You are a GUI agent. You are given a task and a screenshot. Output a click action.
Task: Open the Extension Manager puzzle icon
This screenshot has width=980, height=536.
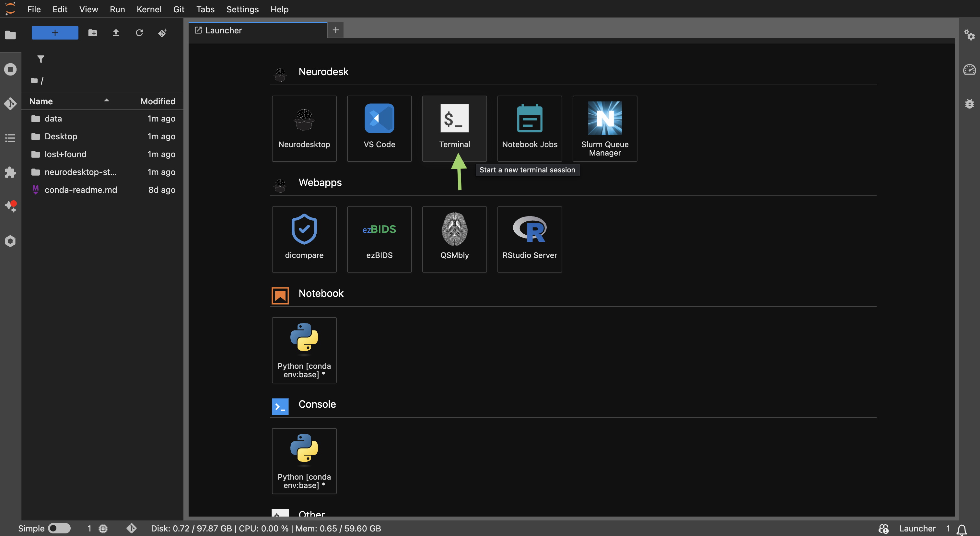pyautogui.click(x=10, y=172)
